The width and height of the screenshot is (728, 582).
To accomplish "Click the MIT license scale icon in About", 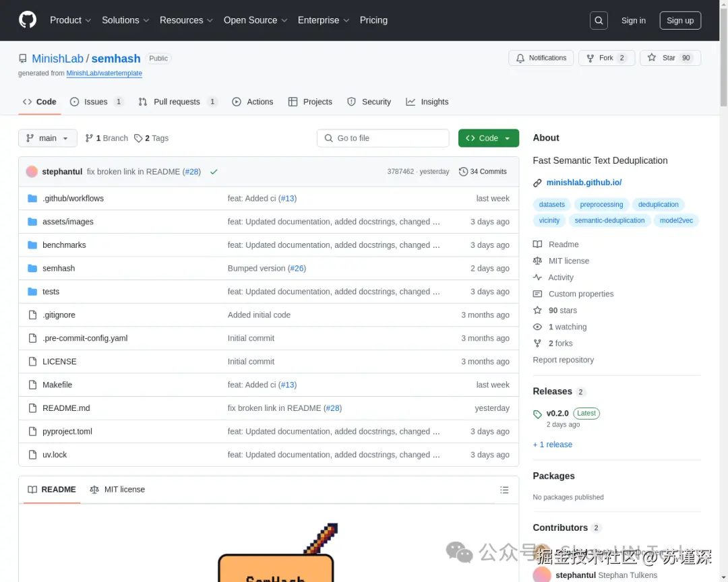I will coord(537,261).
